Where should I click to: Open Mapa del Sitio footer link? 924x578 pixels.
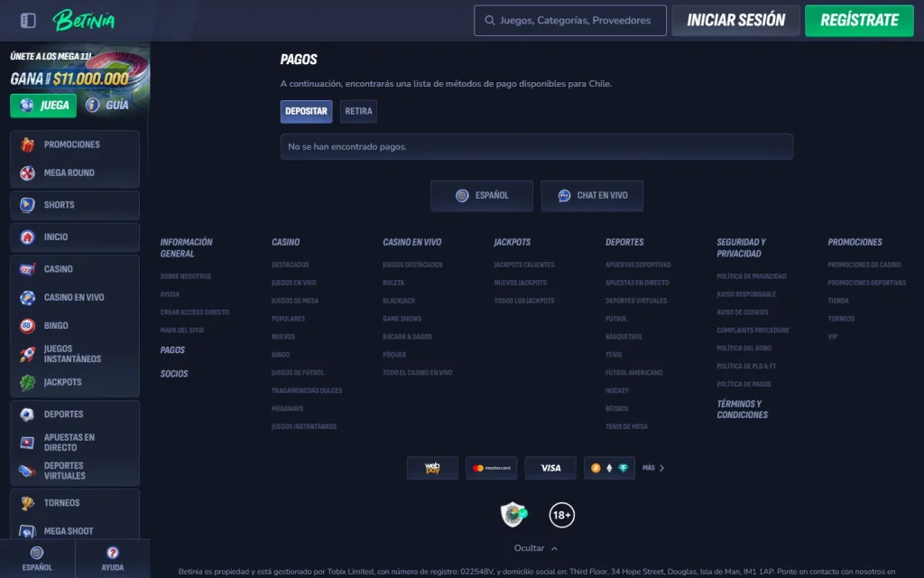tap(181, 331)
